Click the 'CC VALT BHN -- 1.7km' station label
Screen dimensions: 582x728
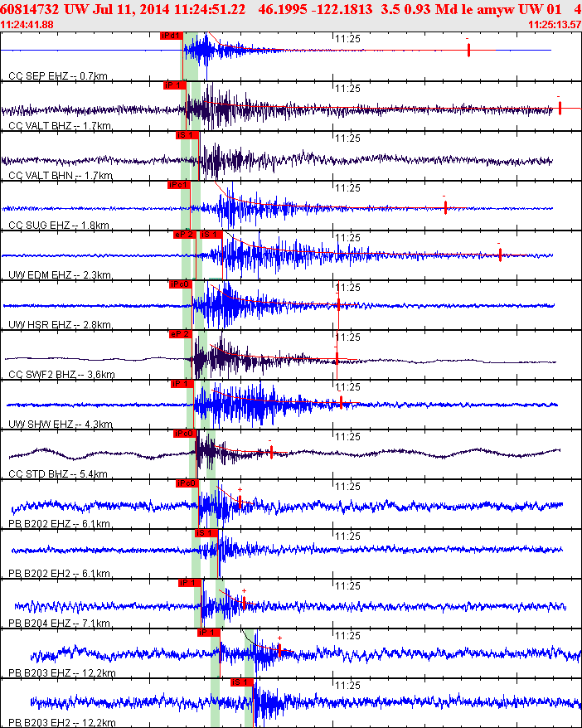[x=61, y=175]
